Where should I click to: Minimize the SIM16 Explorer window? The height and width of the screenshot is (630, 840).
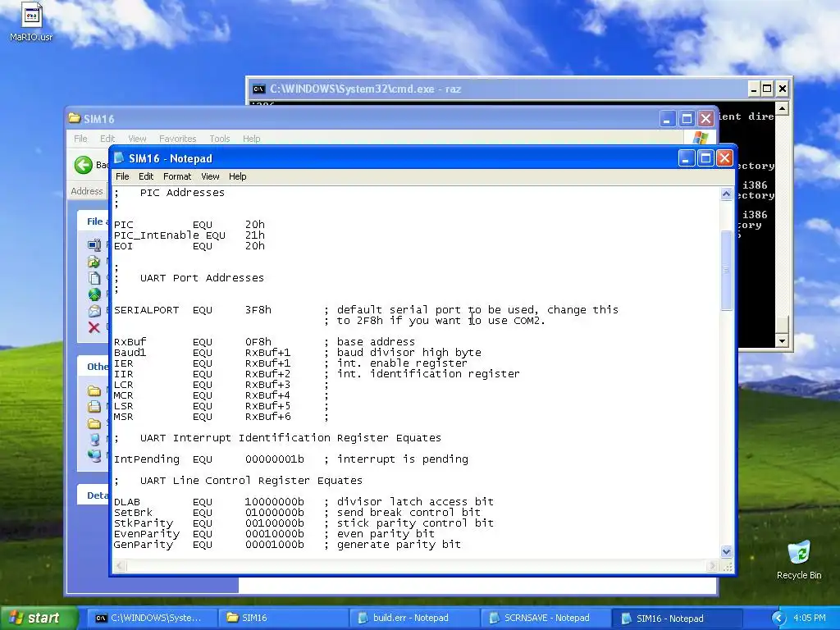667,119
